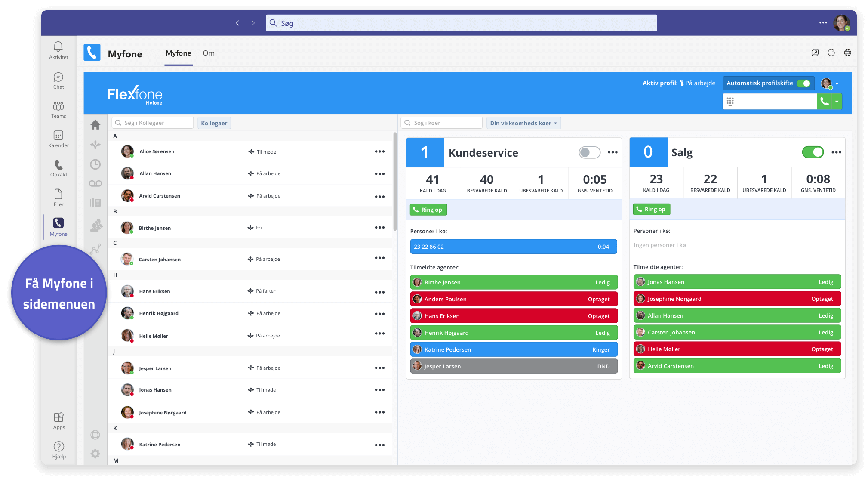Reload the Myfone tab
Viewport: 868px width, 482px height.
point(831,53)
